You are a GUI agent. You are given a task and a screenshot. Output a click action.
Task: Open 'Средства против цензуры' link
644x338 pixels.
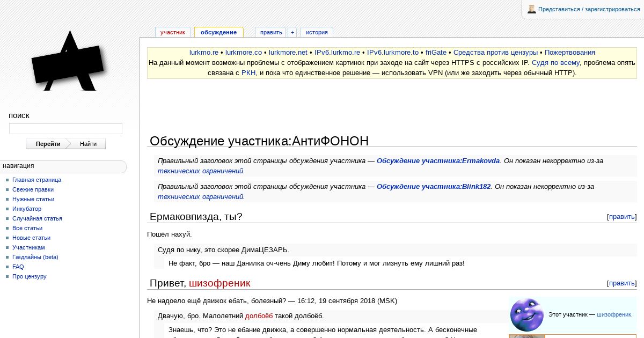click(x=495, y=53)
